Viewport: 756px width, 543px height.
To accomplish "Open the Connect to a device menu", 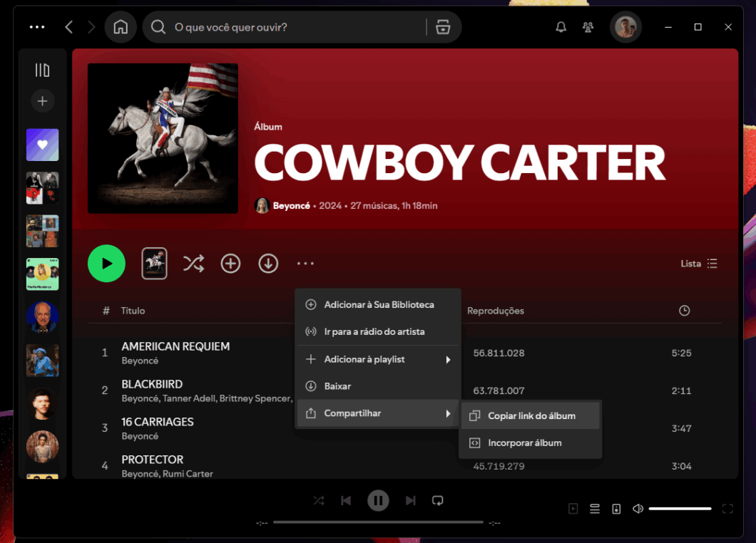I will (616, 508).
